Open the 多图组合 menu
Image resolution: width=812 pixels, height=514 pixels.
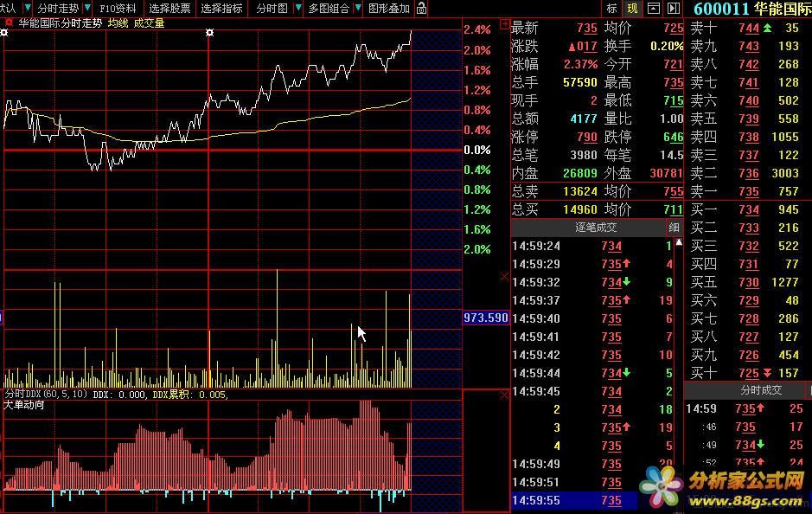(329, 9)
